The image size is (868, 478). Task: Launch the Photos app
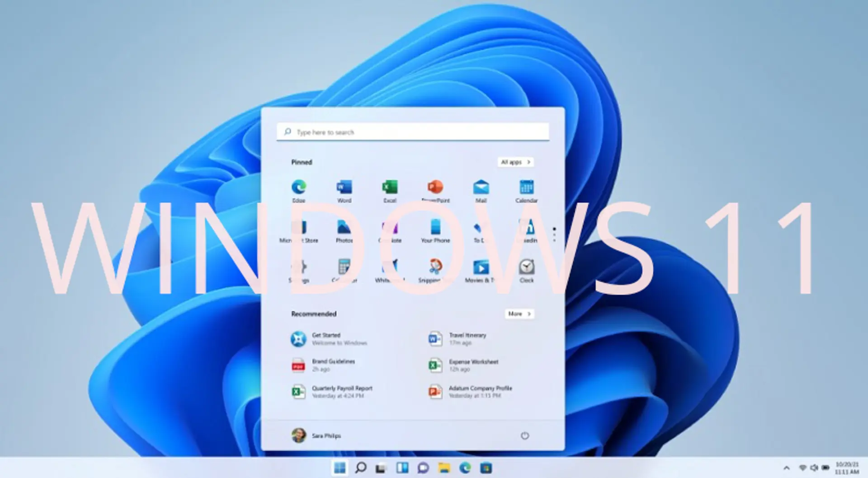coord(344,231)
